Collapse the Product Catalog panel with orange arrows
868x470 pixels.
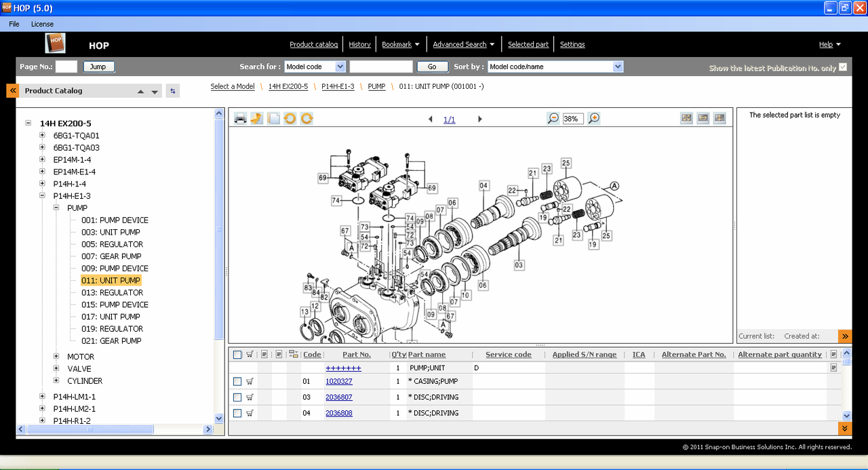(12, 90)
